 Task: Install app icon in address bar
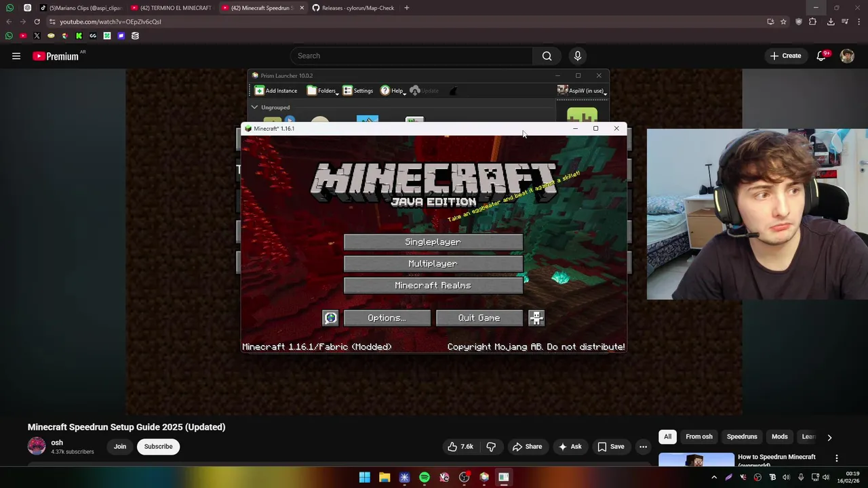pyautogui.click(x=770, y=22)
